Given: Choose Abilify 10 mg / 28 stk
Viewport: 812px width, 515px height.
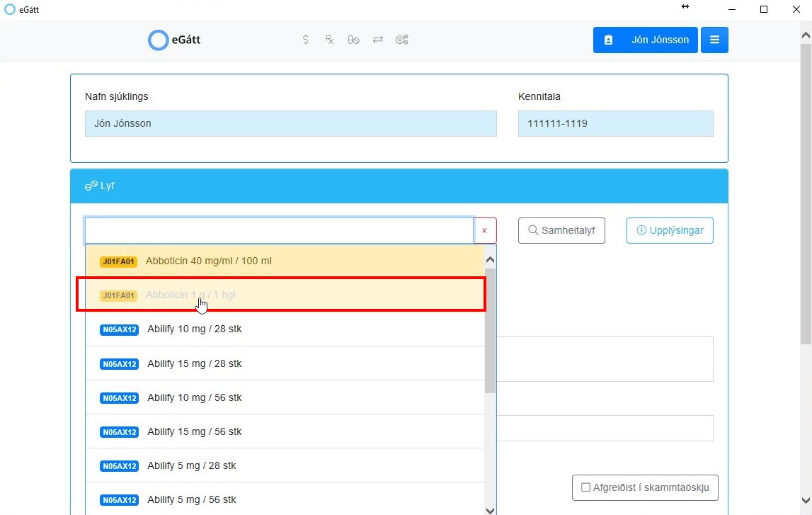Looking at the screenshot, I should click(285, 329).
